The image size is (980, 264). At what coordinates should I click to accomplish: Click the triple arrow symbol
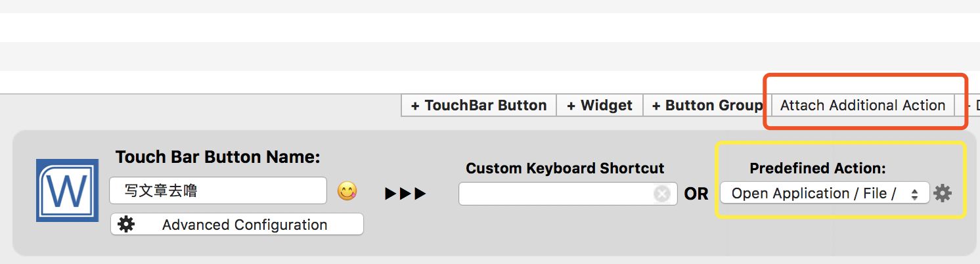405,194
